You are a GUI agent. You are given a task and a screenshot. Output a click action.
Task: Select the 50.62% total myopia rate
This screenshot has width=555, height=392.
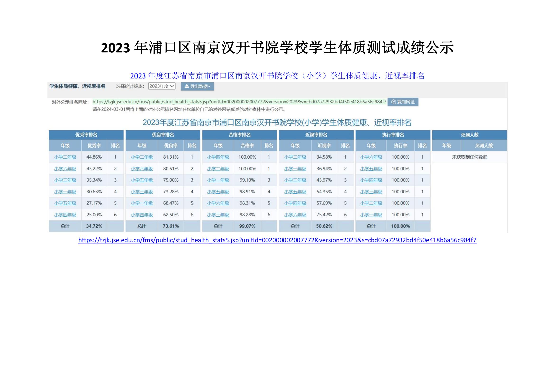[x=324, y=226]
